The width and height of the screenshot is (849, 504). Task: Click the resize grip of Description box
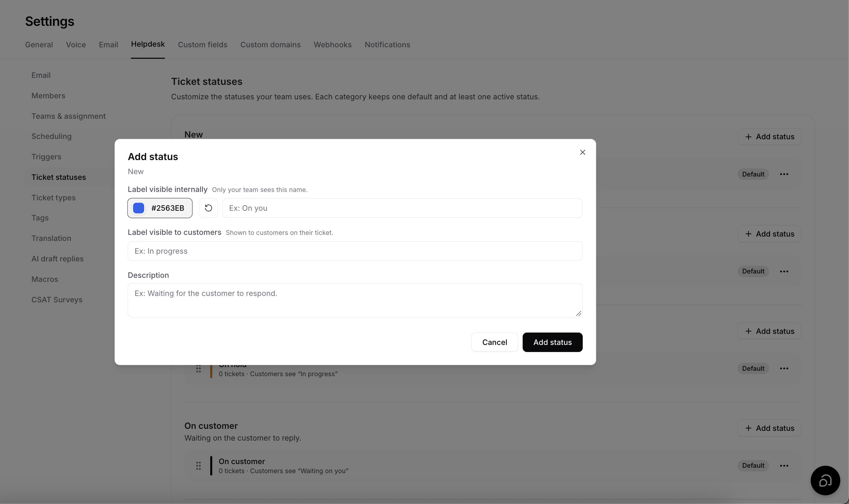click(578, 313)
